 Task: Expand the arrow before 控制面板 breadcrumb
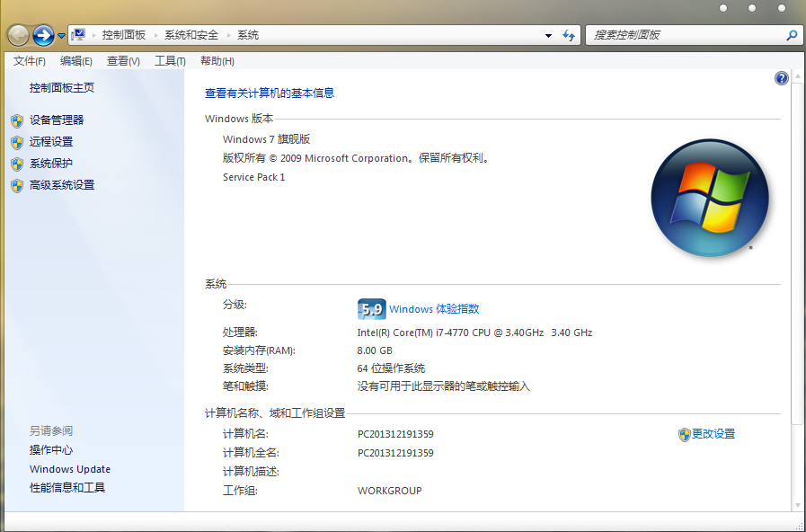(93, 35)
